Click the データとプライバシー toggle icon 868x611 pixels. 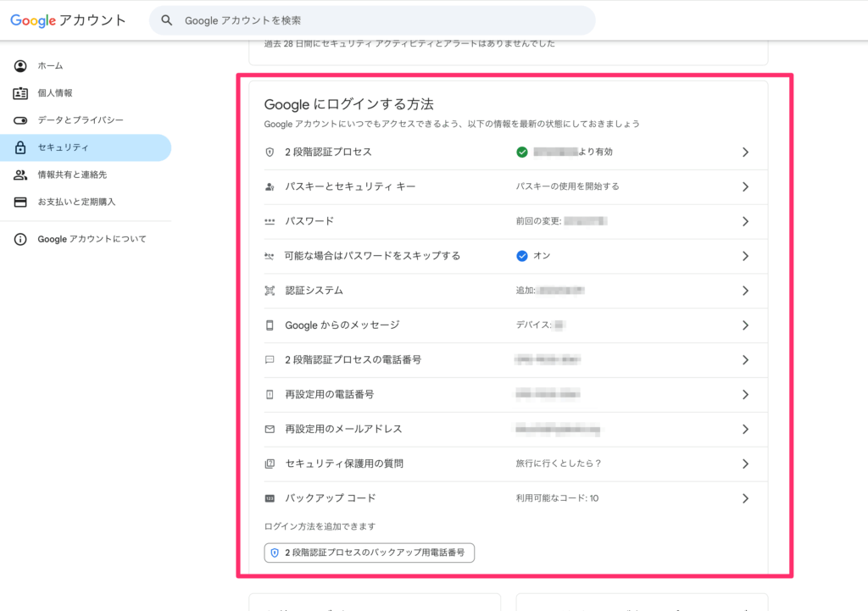[20, 120]
